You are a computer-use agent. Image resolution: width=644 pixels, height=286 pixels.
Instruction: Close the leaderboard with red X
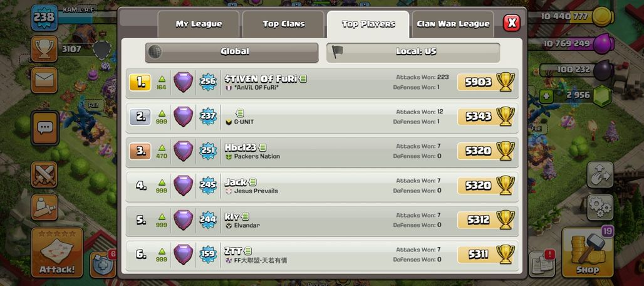point(512,23)
